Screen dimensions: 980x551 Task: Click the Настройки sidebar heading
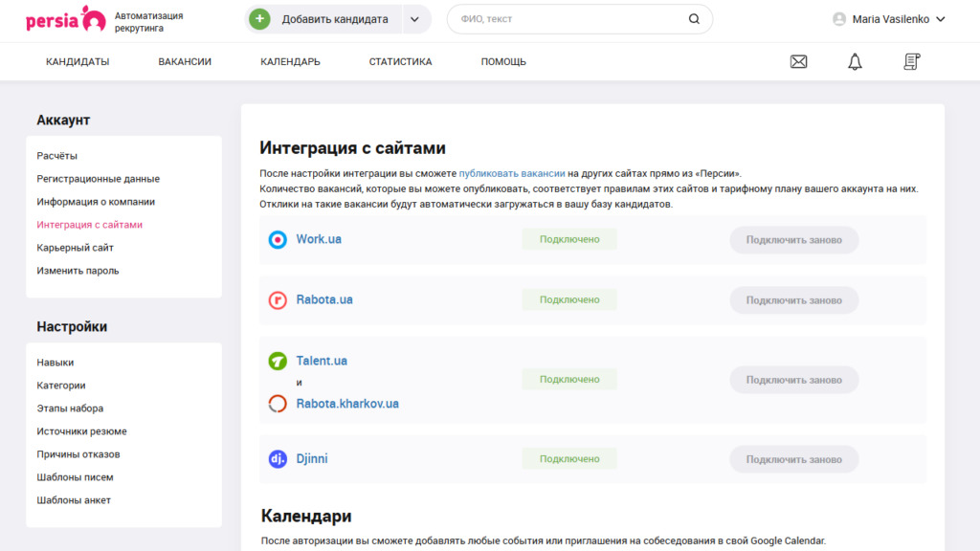pyautogui.click(x=72, y=327)
